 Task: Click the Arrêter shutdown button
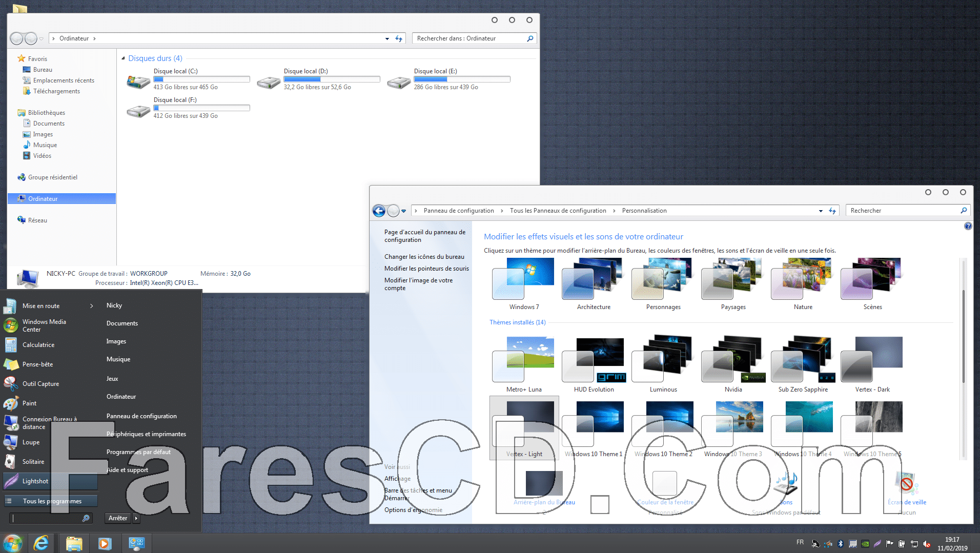118,518
